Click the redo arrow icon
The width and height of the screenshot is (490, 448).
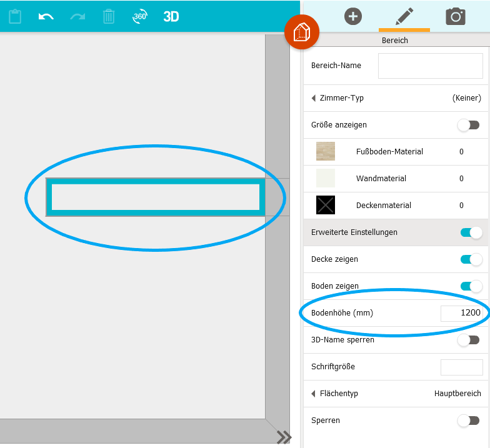(77, 17)
